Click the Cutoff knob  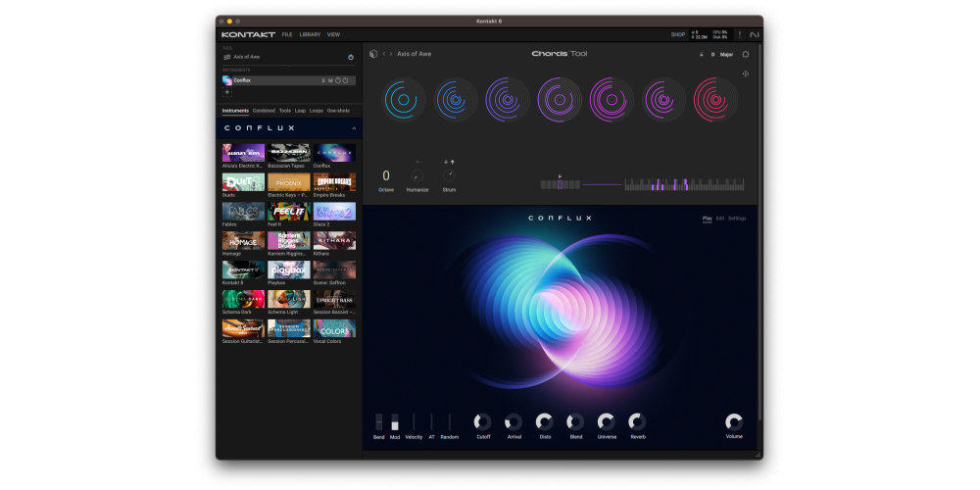point(482,421)
